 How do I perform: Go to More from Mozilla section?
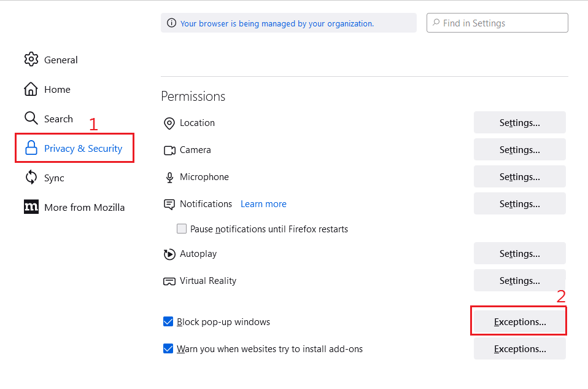[84, 208]
